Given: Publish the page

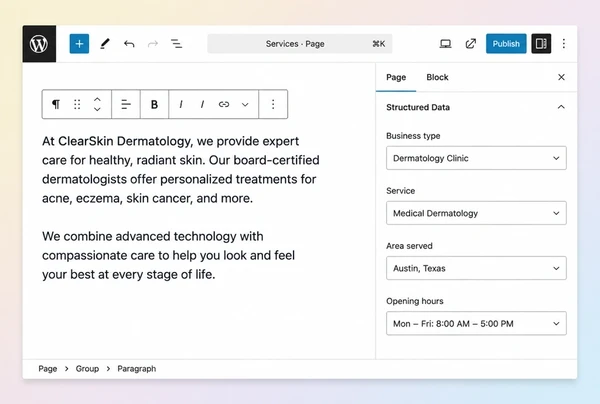Looking at the screenshot, I should [506, 44].
